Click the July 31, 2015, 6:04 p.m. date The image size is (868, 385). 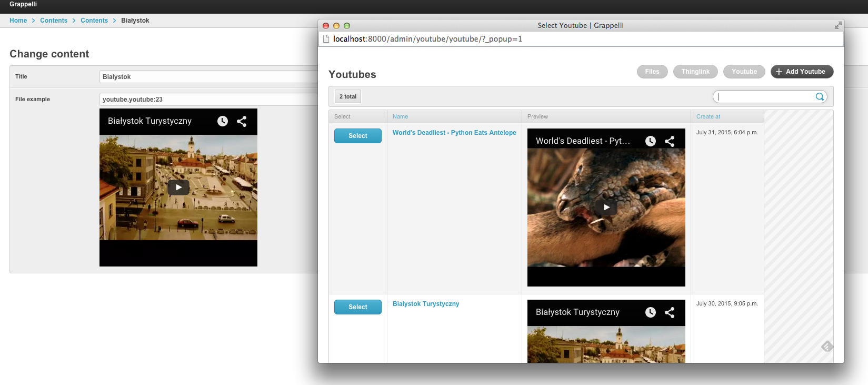coord(727,133)
